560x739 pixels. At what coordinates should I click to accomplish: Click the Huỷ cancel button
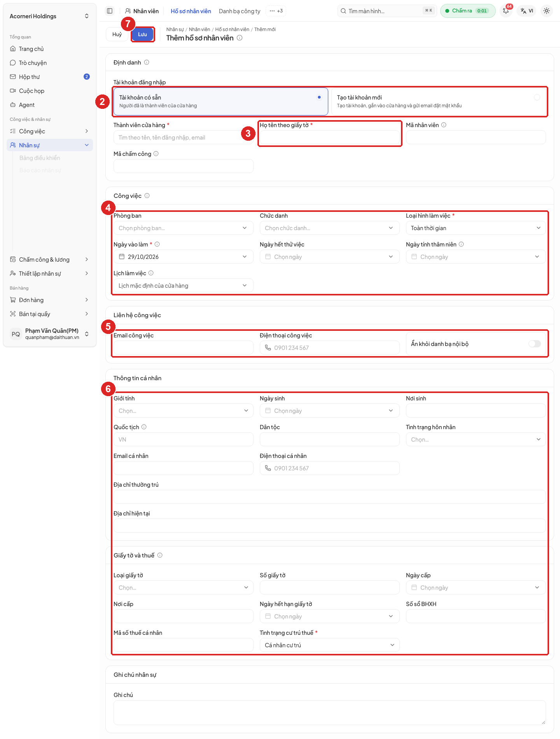[x=117, y=34]
